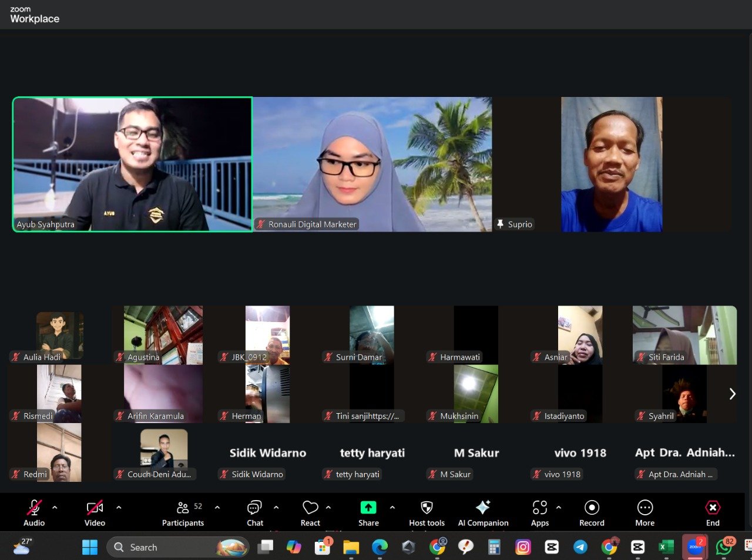The image size is (752, 560).
Task: Expand share options arrow beside Share
Action: click(392, 507)
